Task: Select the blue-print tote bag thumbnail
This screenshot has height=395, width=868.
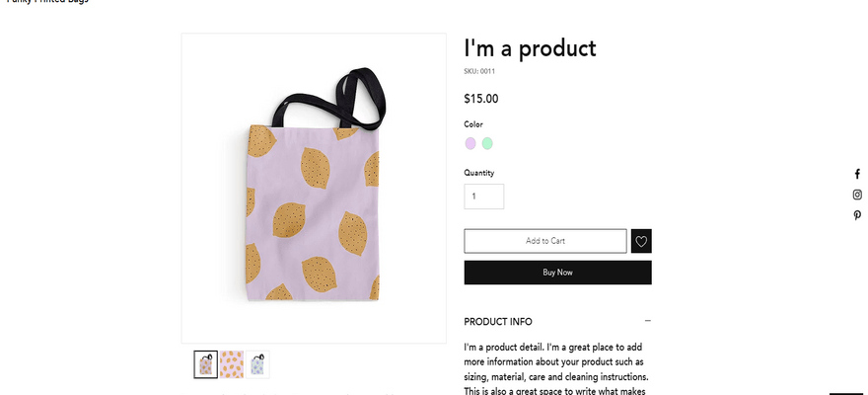Action: coord(257,364)
